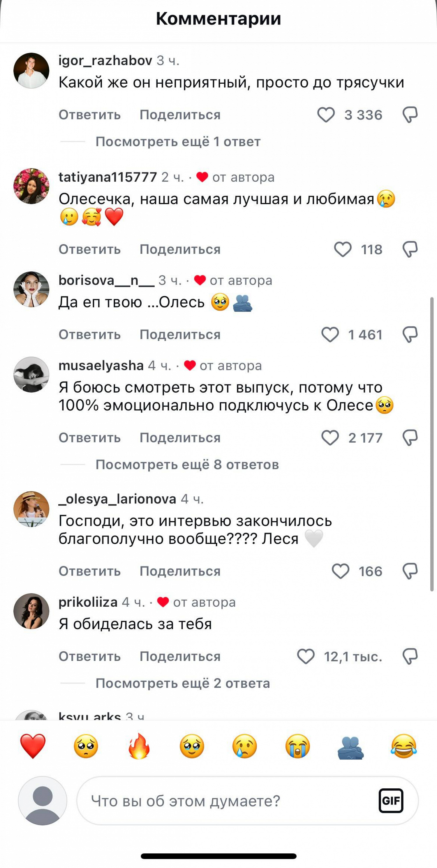Image resolution: width=437 pixels, height=868 pixels.
Task: Dislike the borisova__n__ comment
Action: pyautogui.click(x=410, y=335)
